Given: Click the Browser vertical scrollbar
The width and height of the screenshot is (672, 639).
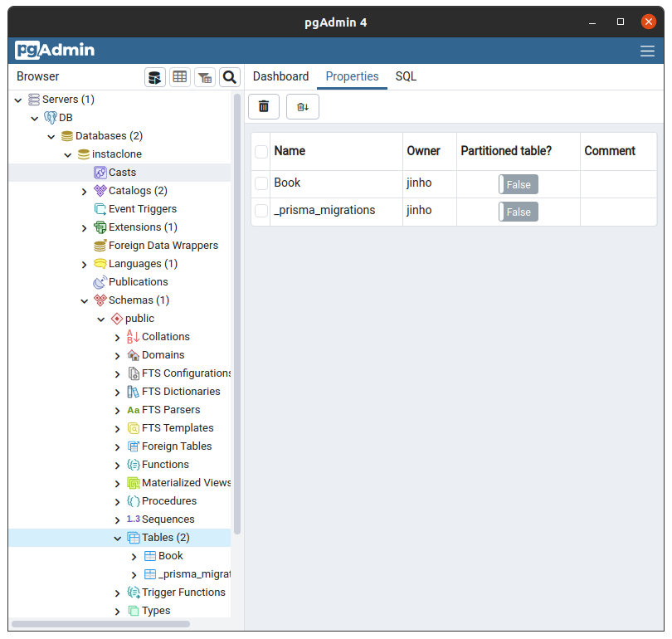Looking at the screenshot, I should point(237,315).
